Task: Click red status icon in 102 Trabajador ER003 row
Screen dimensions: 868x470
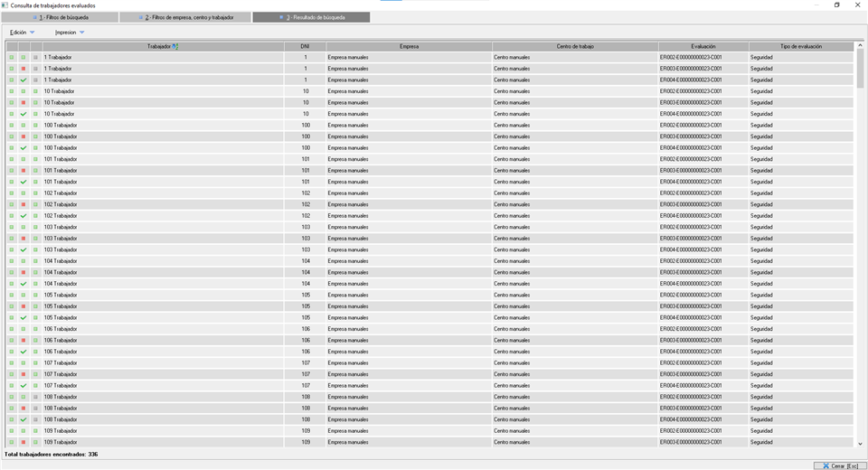Action: pyautogui.click(x=24, y=205)
